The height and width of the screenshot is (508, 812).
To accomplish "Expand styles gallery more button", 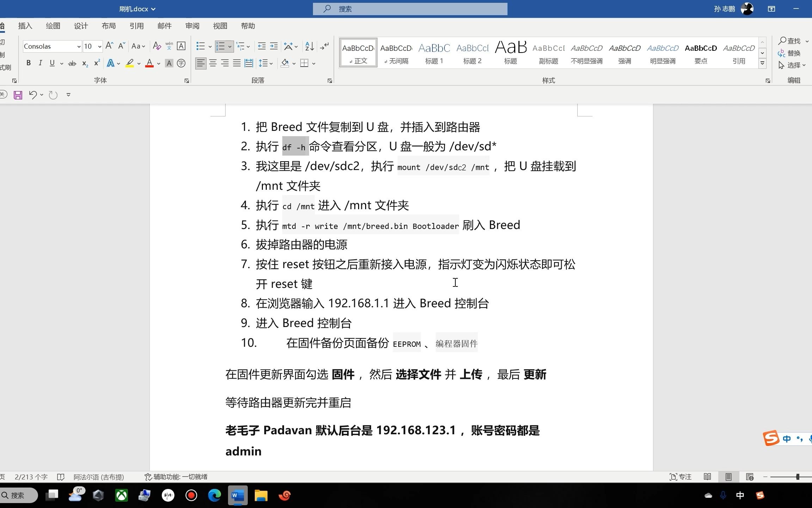I will (x=762, y=63).
